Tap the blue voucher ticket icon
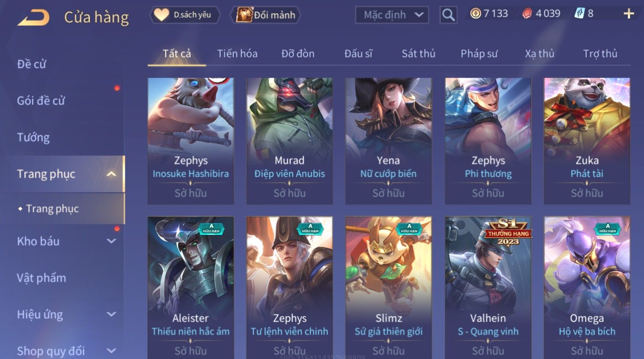644x359 pixels. [579, 14]
